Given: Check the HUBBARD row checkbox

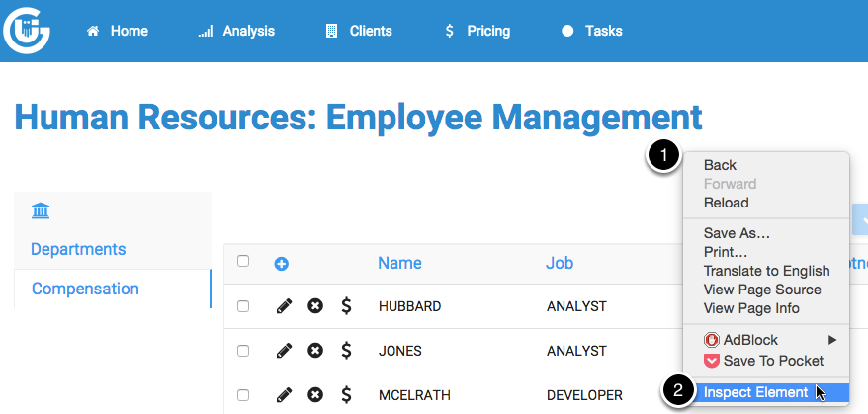Looking at the screenshot, I should coord(243,306).
